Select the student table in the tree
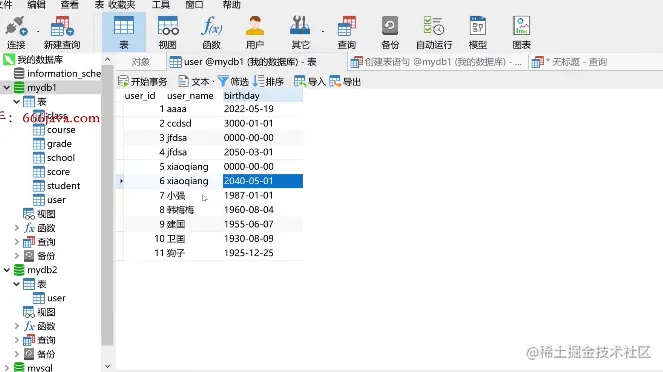Screen dimensions: 663x372 click(x=57, y=186)
